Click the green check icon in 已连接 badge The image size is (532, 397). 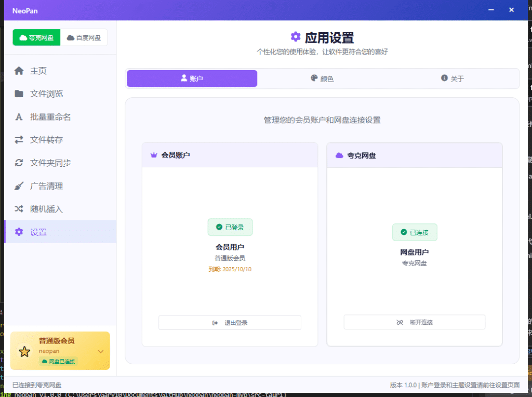click(404, 232)
